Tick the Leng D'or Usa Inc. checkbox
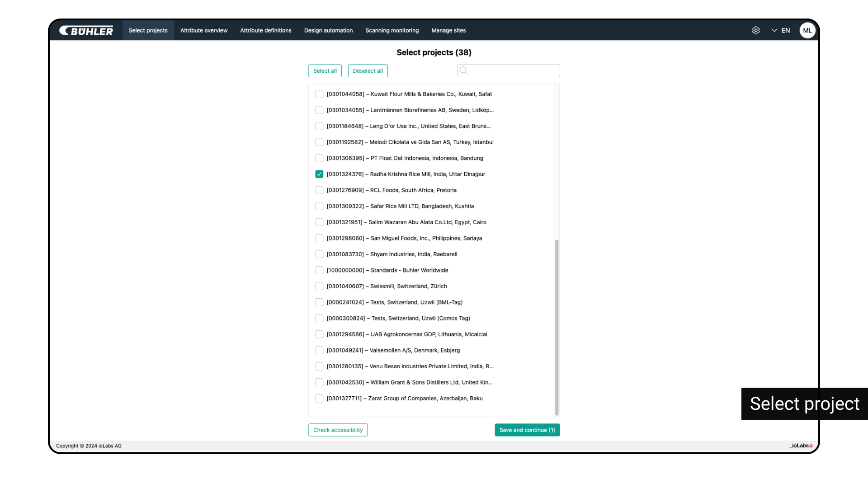The width and height of the screenshot is (868, 488). (319, 126)
